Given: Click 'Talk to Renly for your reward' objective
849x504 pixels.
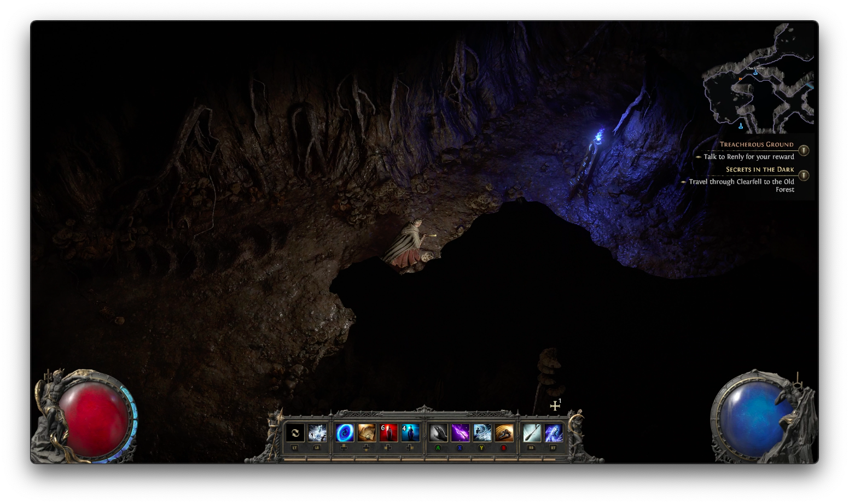Looking at the screenshot, I should (748, 157).
